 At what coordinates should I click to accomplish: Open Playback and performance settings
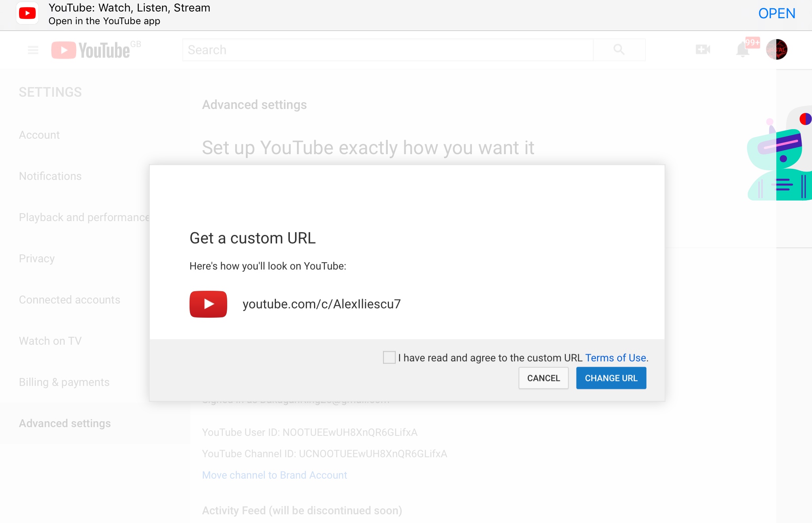[x=84, y=218]
